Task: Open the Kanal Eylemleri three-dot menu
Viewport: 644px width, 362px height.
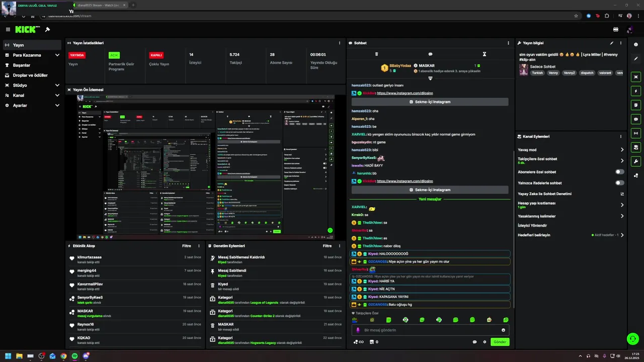Action: 621,136
